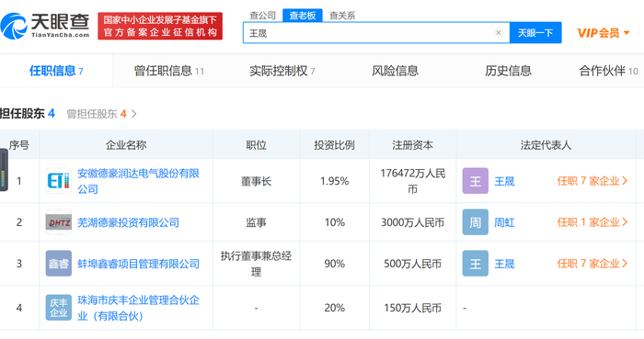Click the 庆丰企业 logo icon
644x339 pixels.
[58, 308]
